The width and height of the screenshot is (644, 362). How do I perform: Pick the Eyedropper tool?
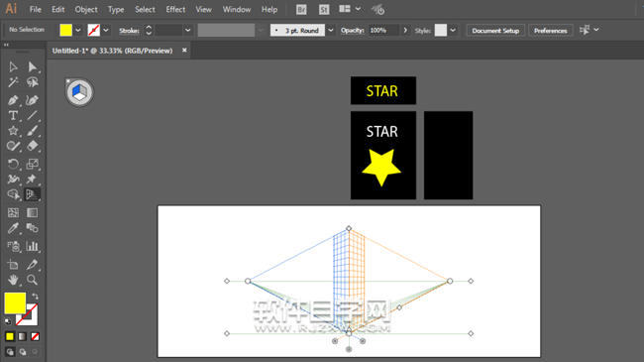pos(13,228)
